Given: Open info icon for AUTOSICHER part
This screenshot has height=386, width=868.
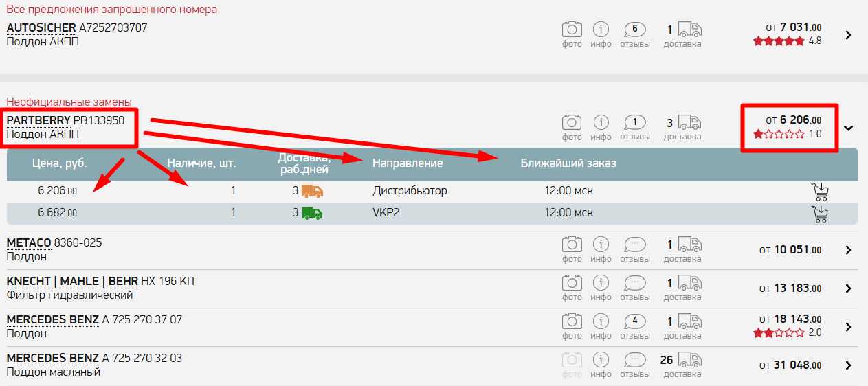Looking at the screenshot, I should tap(601, 30).
